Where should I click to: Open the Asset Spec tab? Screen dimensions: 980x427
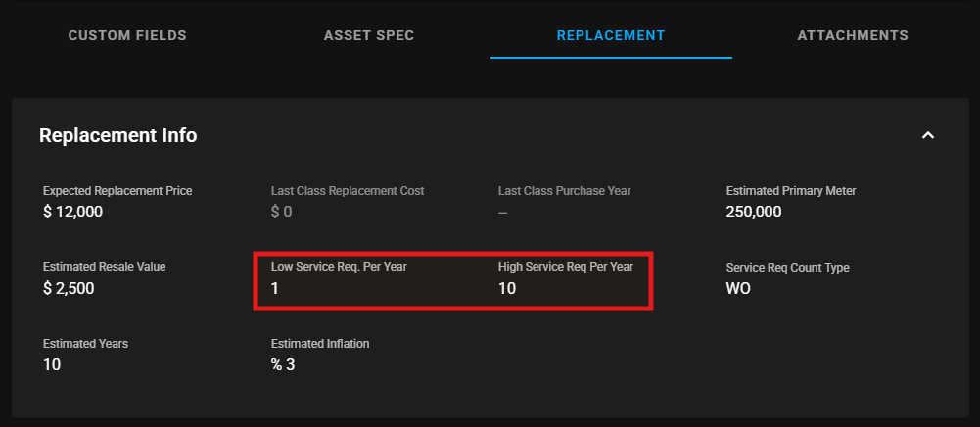369,35
